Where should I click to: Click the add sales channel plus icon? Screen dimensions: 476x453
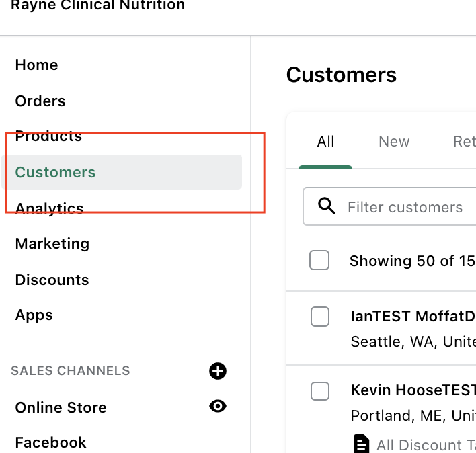(x=218, y=371)
